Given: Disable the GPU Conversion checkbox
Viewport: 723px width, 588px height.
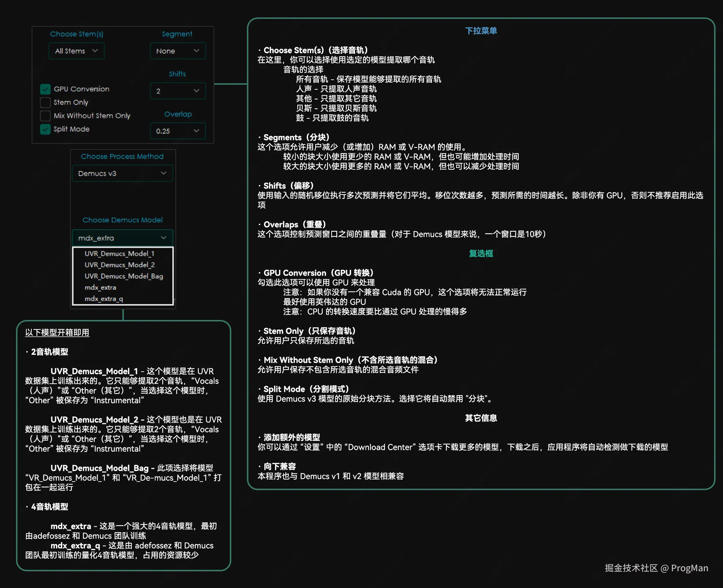Looking at the screenshot, I should coord(45,89).
